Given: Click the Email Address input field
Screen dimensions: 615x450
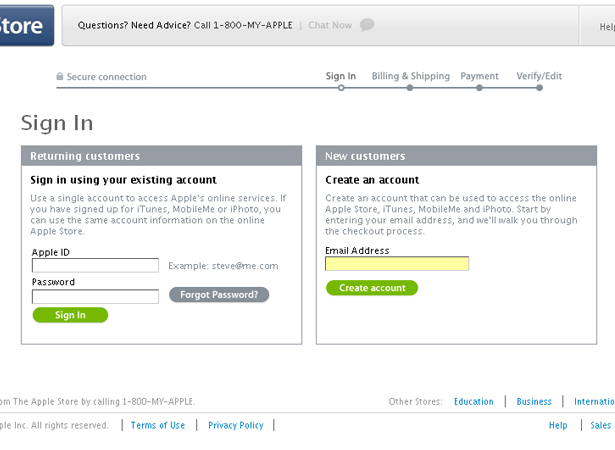Looking at the screenshot, I should click(x=397, y=264).
